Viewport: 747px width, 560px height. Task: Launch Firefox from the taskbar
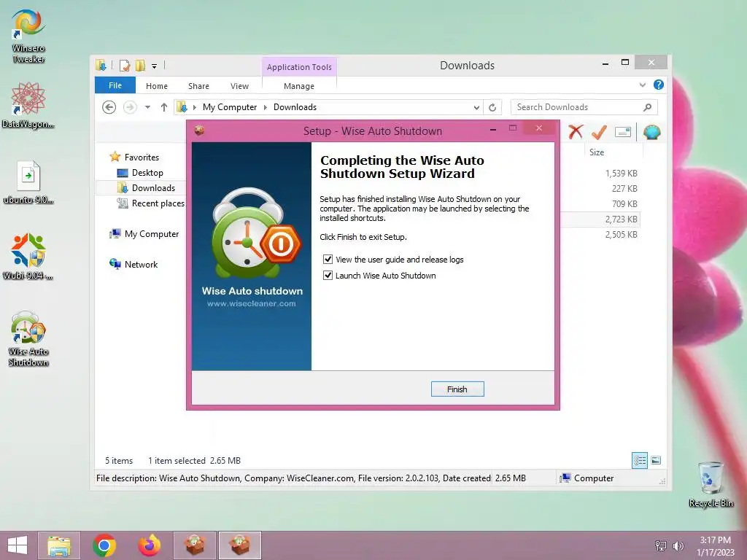149,545
